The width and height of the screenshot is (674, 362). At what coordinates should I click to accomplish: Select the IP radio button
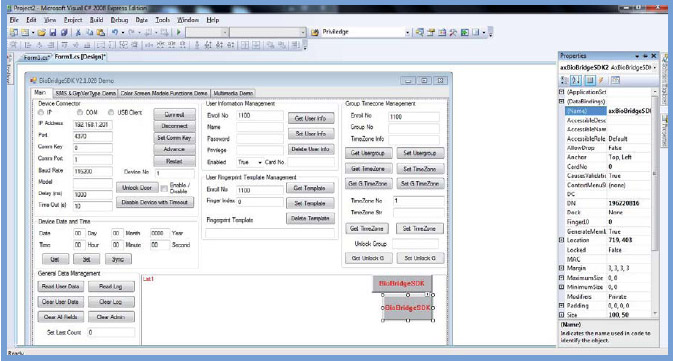coord(41,112)
